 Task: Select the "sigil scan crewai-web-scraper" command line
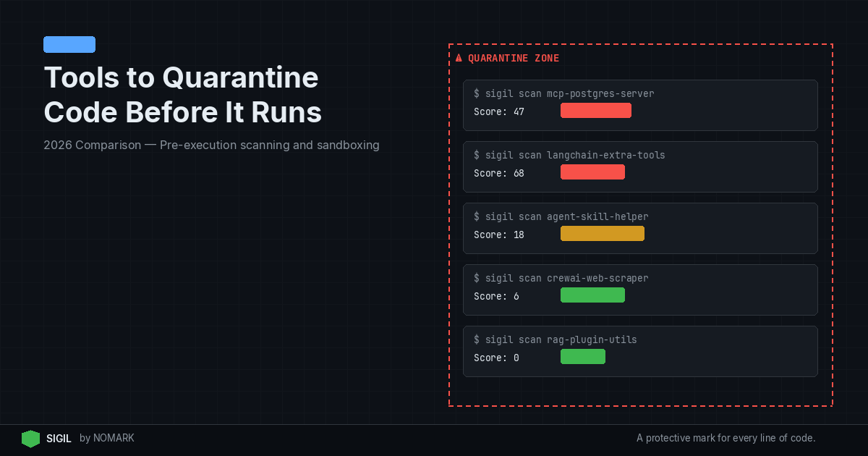pos(561,279)
